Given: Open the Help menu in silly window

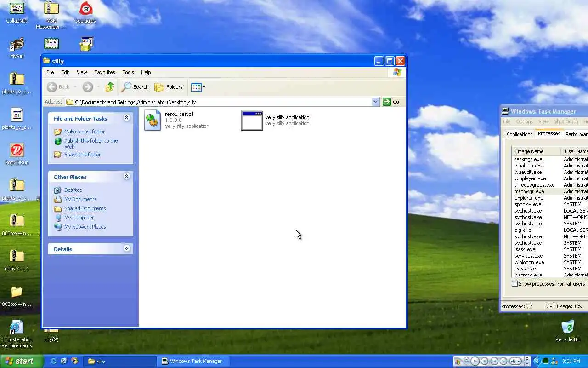Looking at the screenshot, I should [x=146, y=72].
